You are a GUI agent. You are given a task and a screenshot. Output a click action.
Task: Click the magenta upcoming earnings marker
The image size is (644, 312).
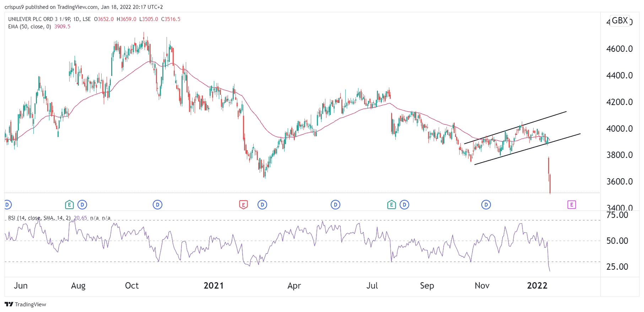[571, 204]
